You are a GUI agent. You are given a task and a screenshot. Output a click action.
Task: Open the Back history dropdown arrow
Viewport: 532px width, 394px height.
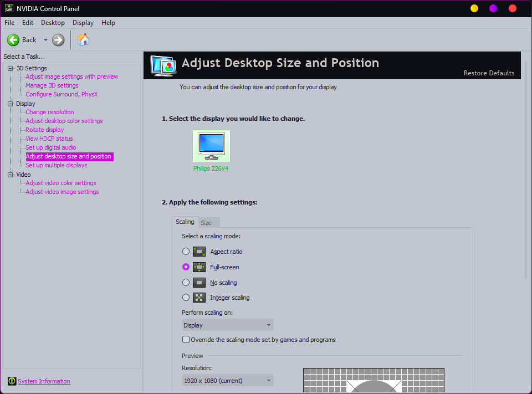[x=45, y=40]
